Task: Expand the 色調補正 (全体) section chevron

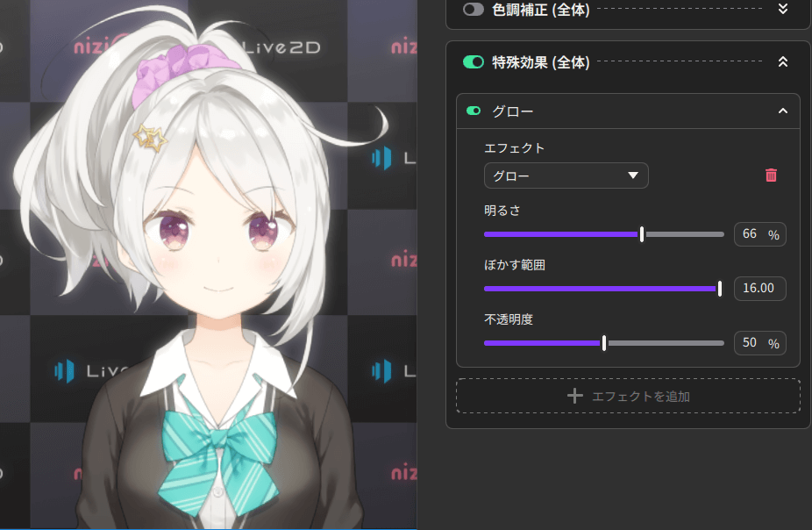Action: [783, 9]
